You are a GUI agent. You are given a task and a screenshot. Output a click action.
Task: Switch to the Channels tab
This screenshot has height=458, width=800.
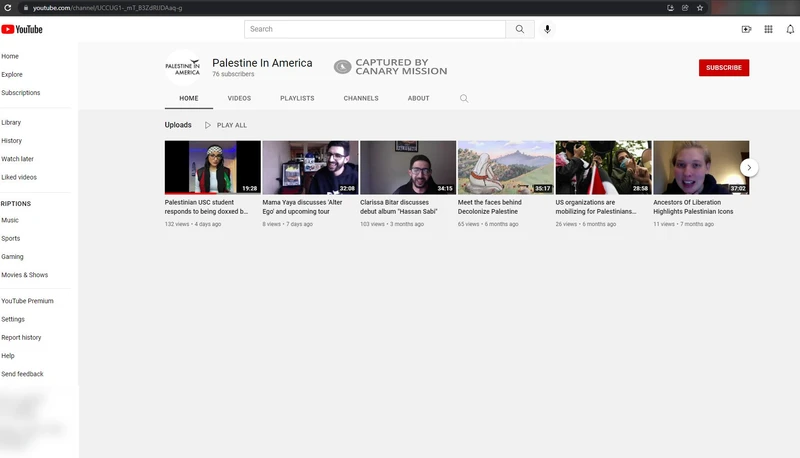pos(361,98)
